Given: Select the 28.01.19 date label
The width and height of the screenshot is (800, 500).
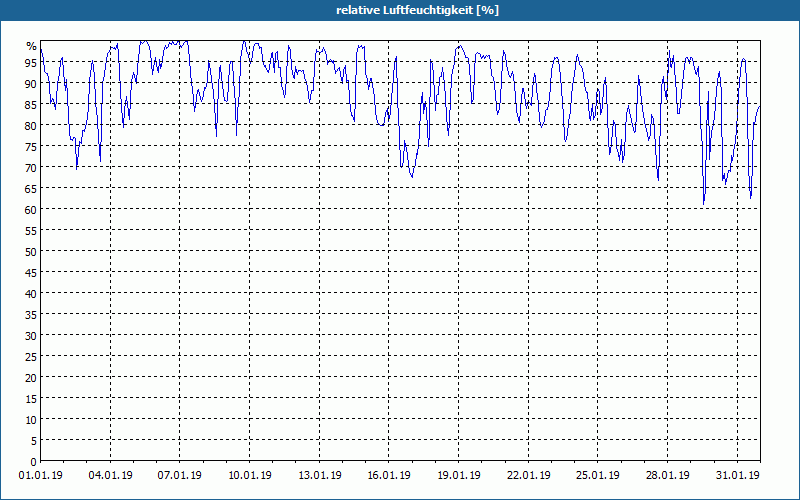Looking at the screenshot, I should pos(667,475).
